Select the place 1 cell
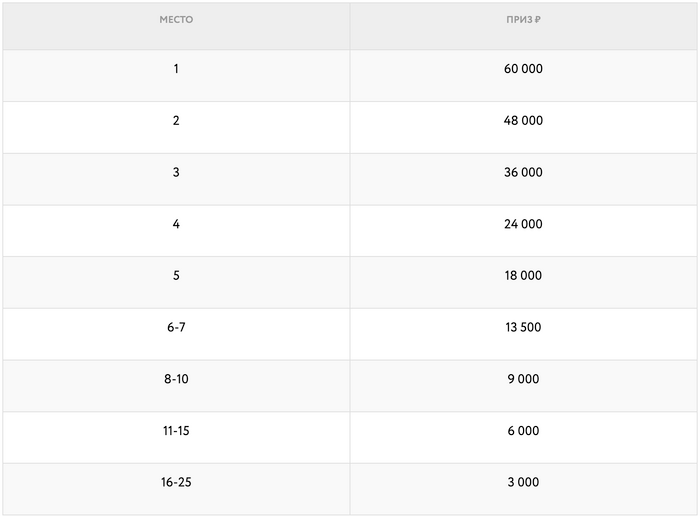700x517 pixels. (176, 69)
